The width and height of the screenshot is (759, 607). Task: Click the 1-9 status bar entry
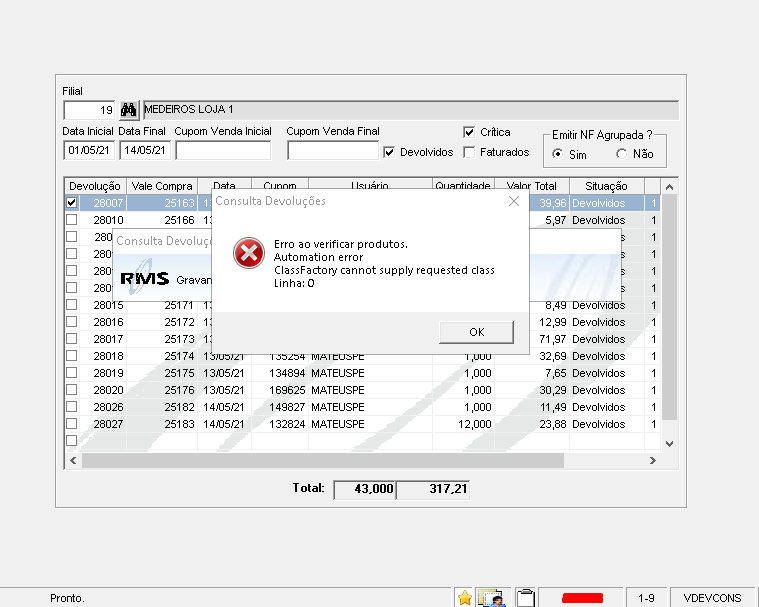click(x=646, y=598)
